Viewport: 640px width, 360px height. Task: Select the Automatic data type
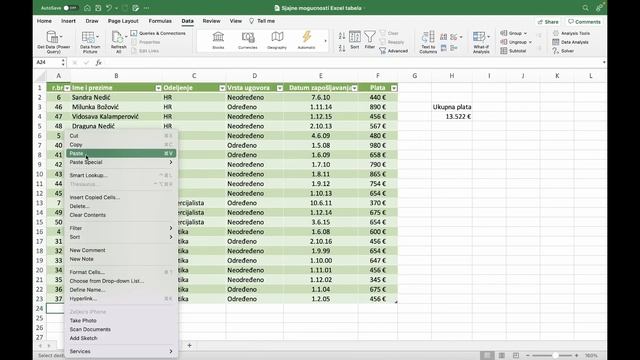coord(306,40)
